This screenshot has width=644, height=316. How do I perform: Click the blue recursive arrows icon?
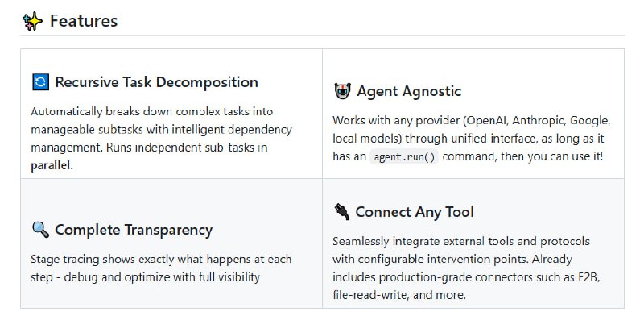(x=40, y=82)
